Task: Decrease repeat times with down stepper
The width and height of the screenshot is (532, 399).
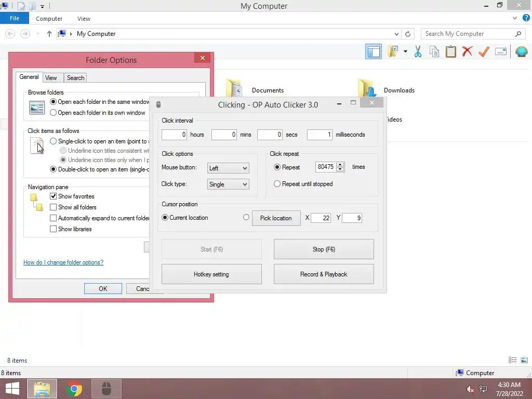Action: click(x=340, y=169)
